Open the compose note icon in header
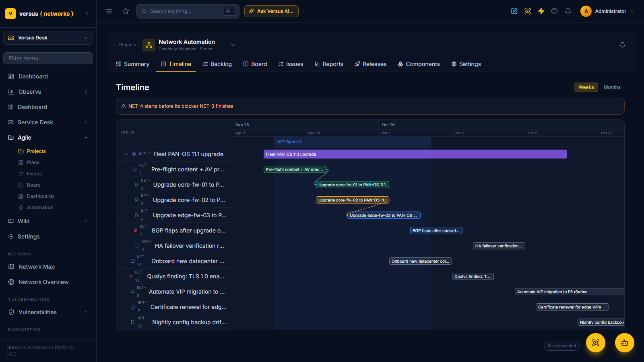The width and height of the screenshot is (644, 362). (514, 11)
